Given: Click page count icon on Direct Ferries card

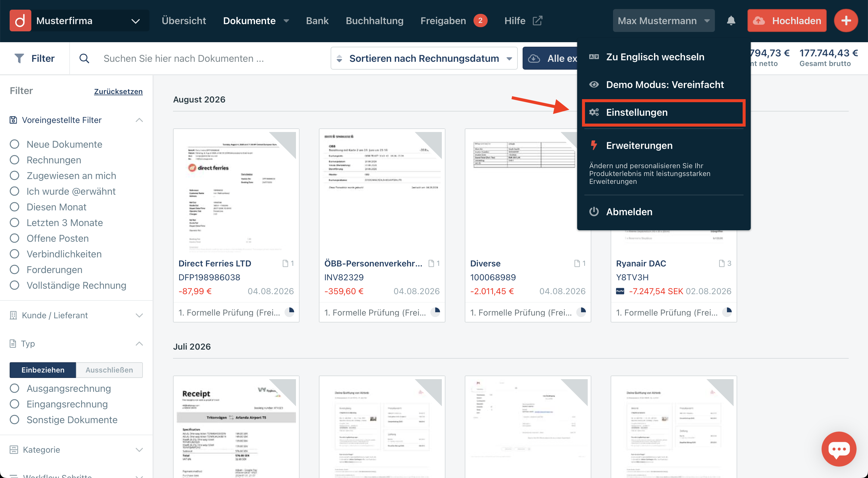Looking at the screenshot, I should coord(285,263).
